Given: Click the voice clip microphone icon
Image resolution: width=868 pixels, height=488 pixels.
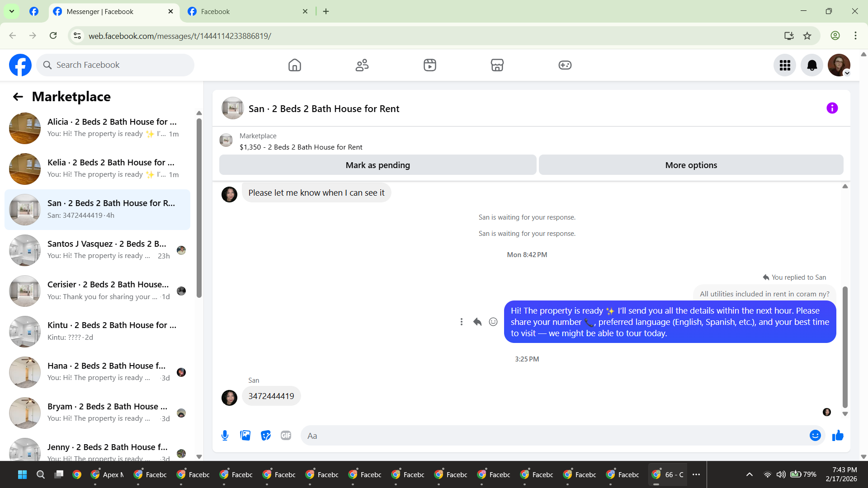Looking at the screenshot, I should pyautogui.click(x=225, y=436).
